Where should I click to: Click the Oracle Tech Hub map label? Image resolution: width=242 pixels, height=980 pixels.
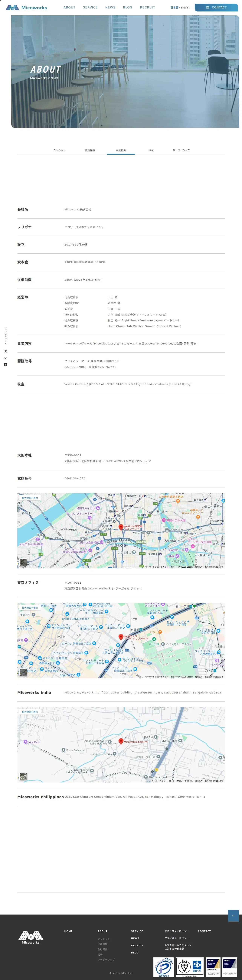point(146,757)
